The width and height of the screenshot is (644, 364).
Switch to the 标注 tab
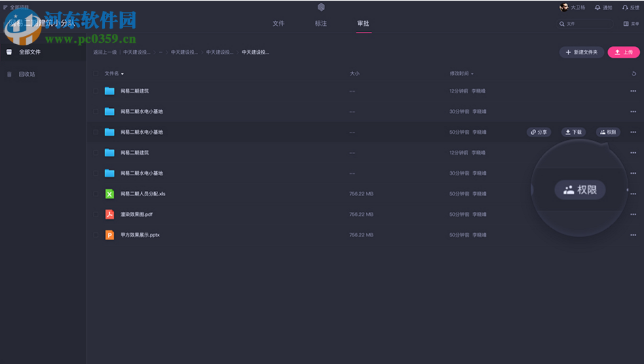[321, 23]
